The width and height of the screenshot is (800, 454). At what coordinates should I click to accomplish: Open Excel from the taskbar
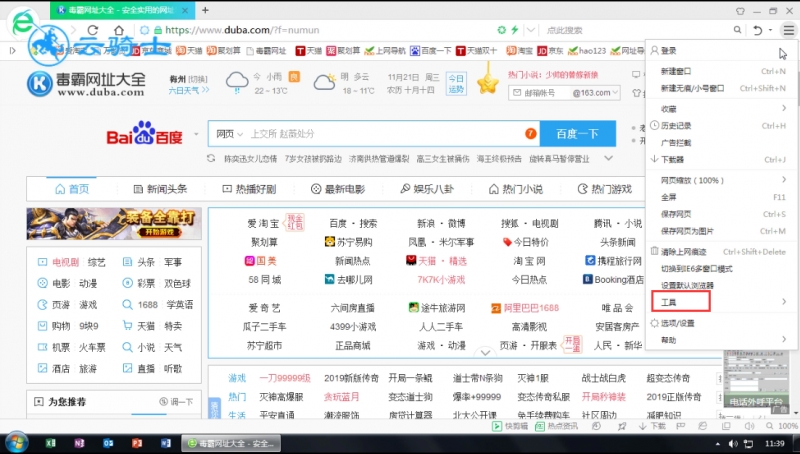(x=50, y=443)
